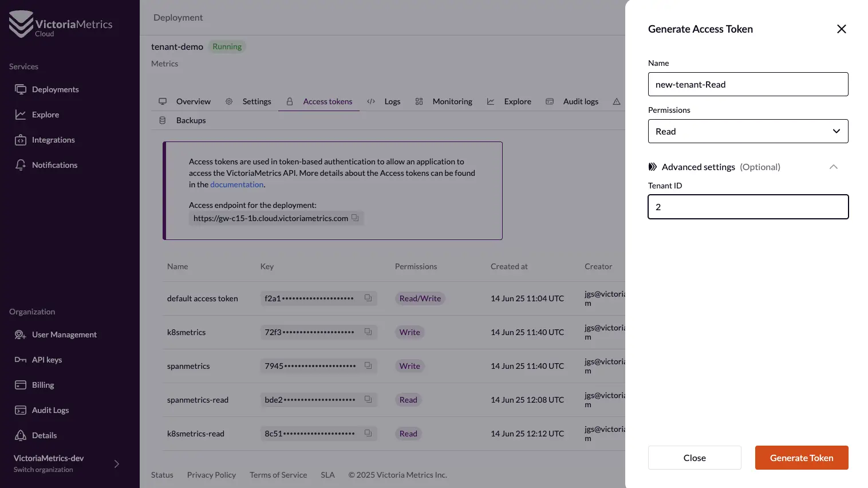Click the Name column header

point(177,266)
